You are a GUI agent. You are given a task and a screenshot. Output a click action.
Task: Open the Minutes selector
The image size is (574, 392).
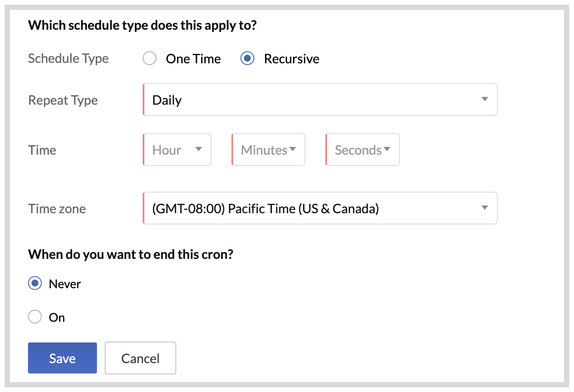pyautogui.click(x=268, y=149)
